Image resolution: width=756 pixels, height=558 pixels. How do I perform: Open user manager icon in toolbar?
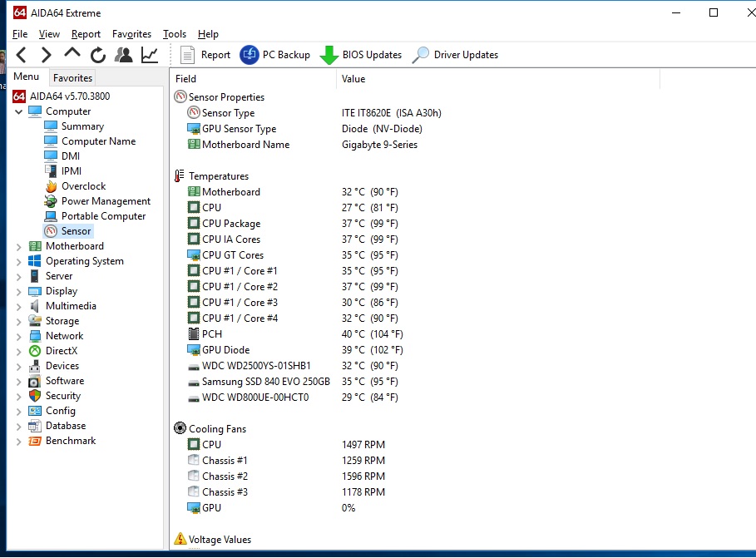click(123, 55)
